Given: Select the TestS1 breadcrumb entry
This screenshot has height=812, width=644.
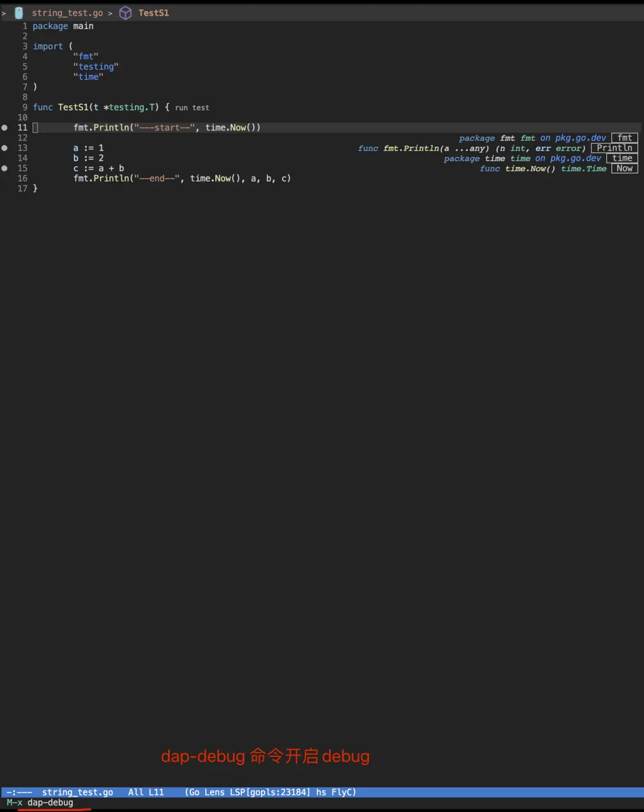Looking at the screenshot, I should 154,13.
